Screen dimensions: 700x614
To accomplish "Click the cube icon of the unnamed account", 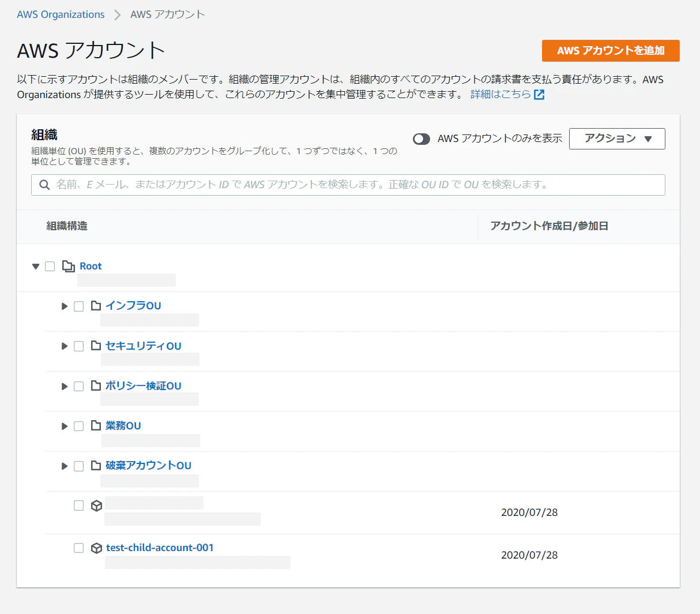I will tap(97, 506).
